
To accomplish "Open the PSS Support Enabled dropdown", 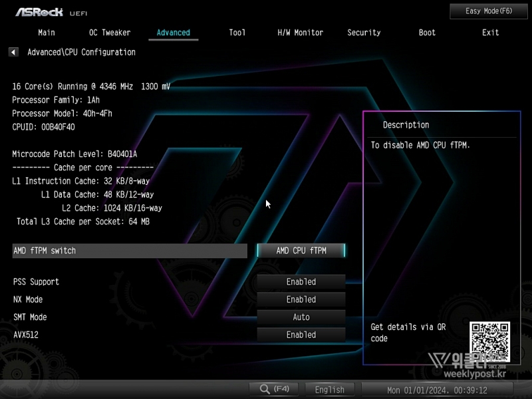I will pyautogui.click(x=301, y=282).
